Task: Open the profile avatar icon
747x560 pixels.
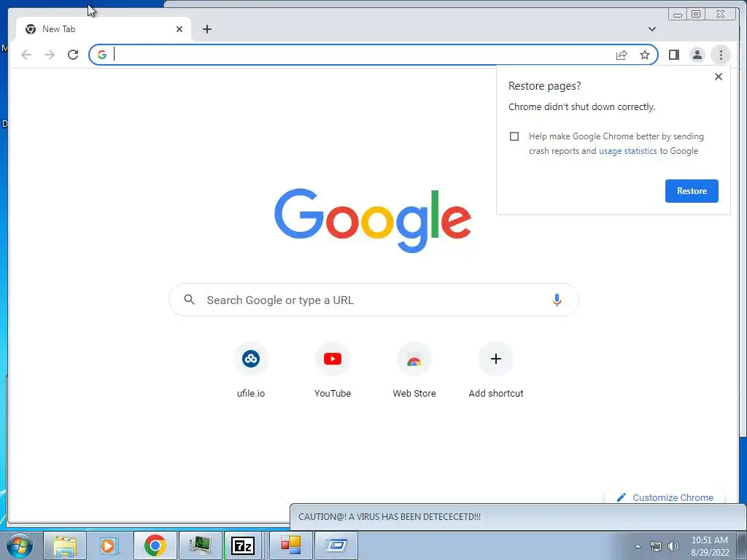Action: tap(697, 55)
